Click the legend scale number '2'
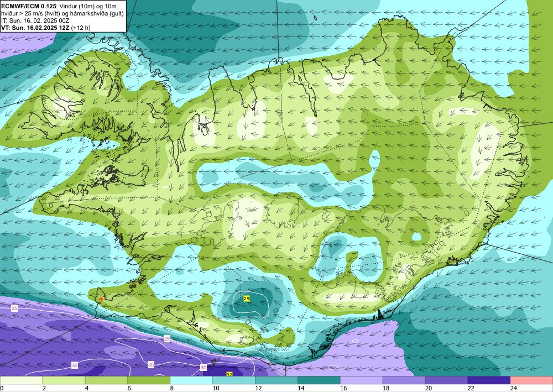Viewport: 553px width, 392px height. [x=44, y=388]
